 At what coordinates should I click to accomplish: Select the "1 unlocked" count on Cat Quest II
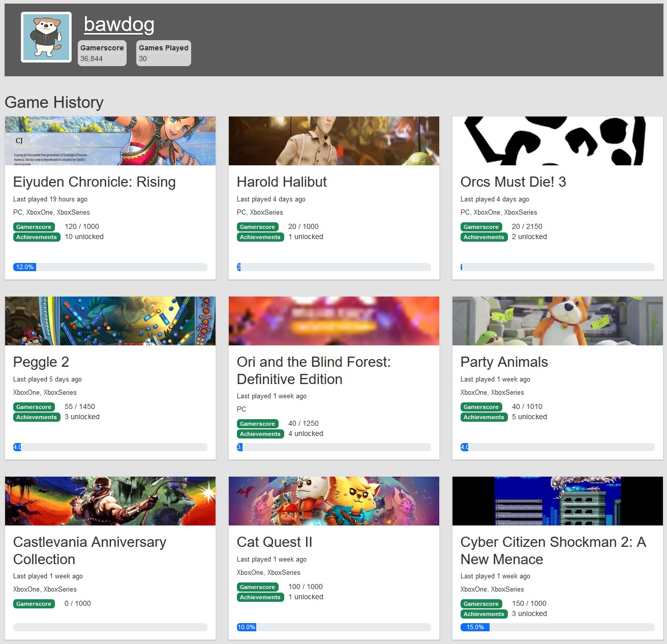pyautogui.click(x=306, y=597)
